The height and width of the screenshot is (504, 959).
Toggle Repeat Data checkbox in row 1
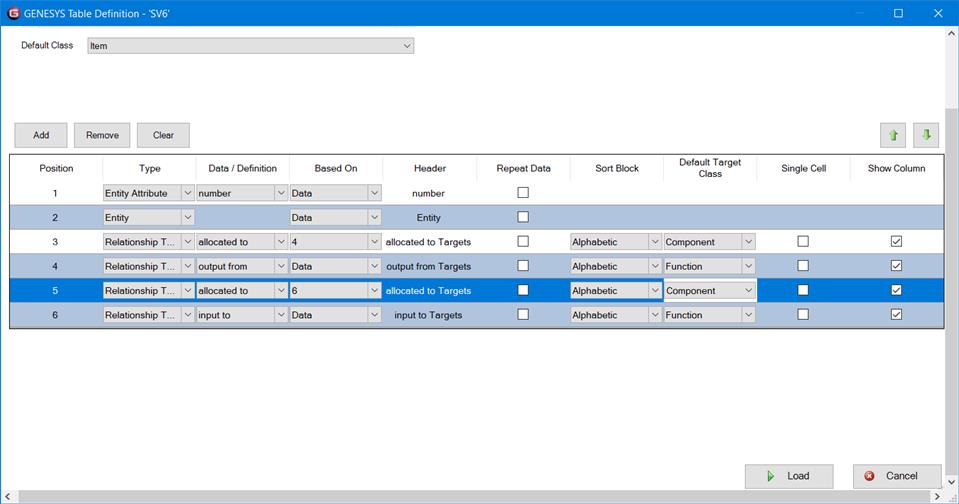click(x=523, y=193)
